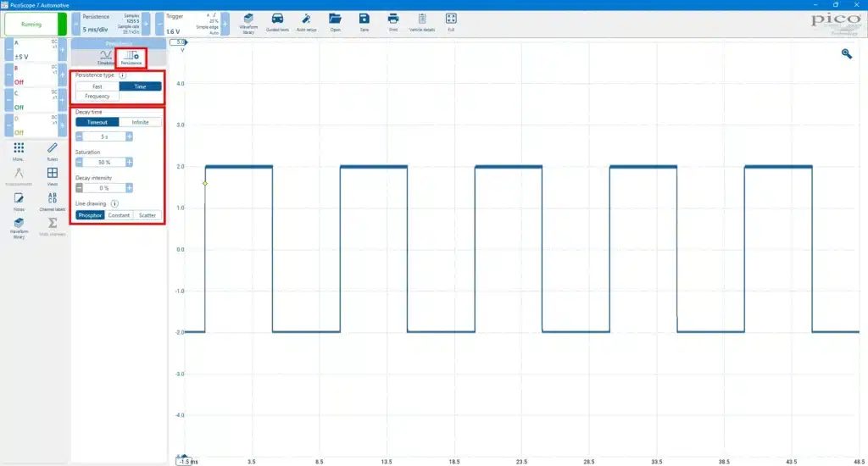Open the Views layout tool
868x466 pixels.
[52, 176]
